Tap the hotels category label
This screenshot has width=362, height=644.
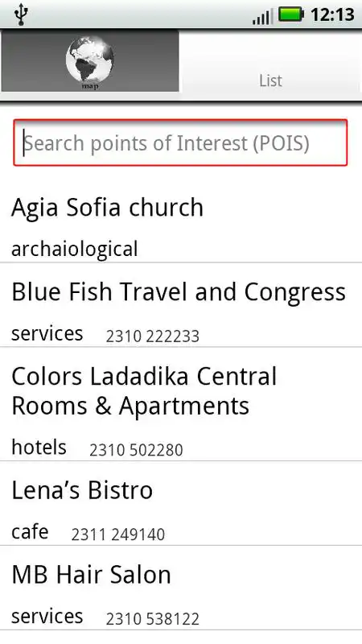[x=39, y=448]
